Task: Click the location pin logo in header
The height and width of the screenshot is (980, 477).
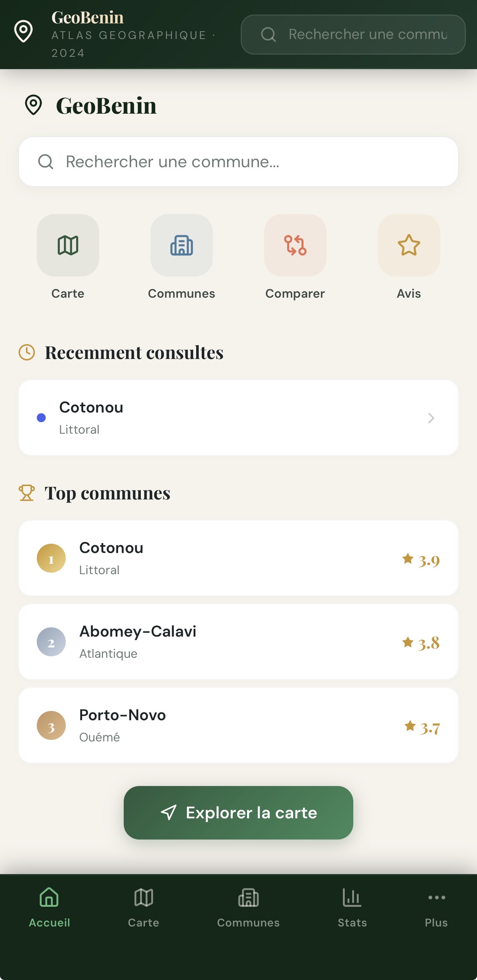Action: [23, 31]
